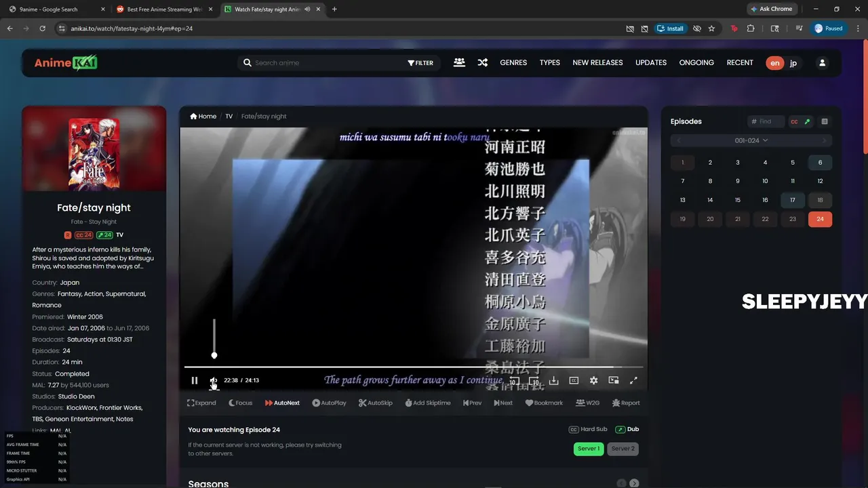Bookmark this page with Chrome star
The width and height of the screenshot is (868, 488).
point(711,28)
